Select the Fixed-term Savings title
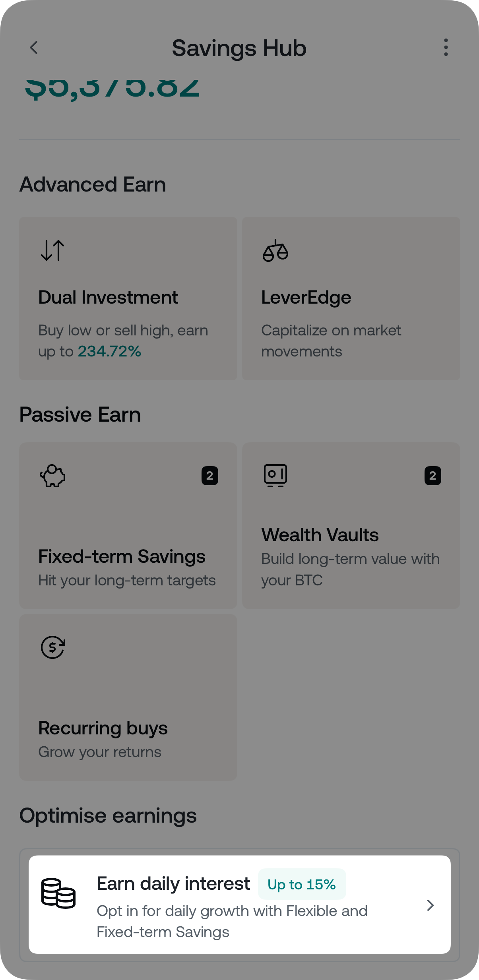 coord(122,556)
